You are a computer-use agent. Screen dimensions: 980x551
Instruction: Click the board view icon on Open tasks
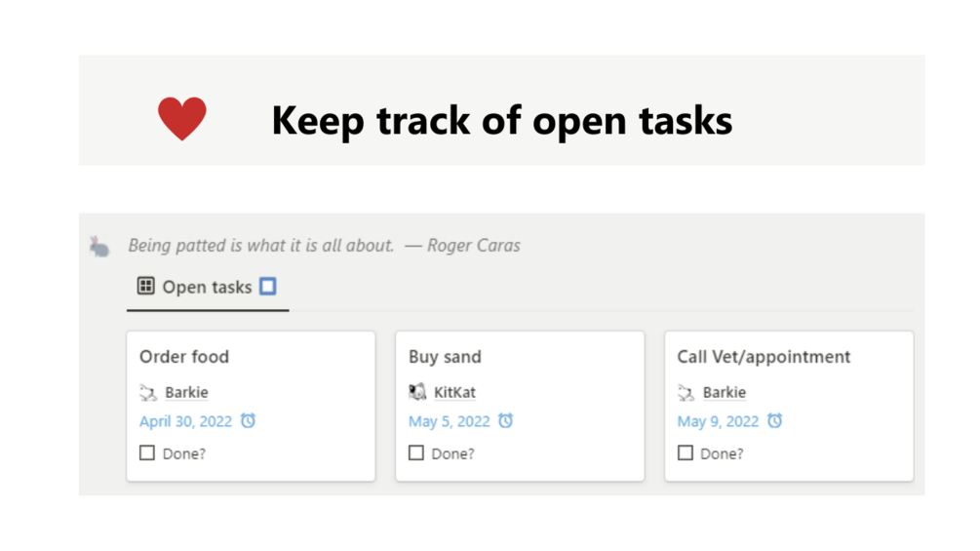146,286
